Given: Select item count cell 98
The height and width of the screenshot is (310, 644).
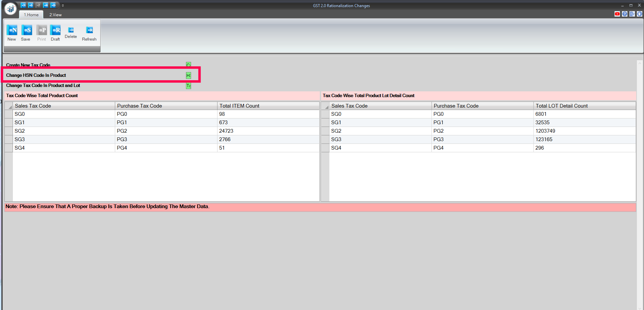Looking at the screenshot, I should 268,114.
